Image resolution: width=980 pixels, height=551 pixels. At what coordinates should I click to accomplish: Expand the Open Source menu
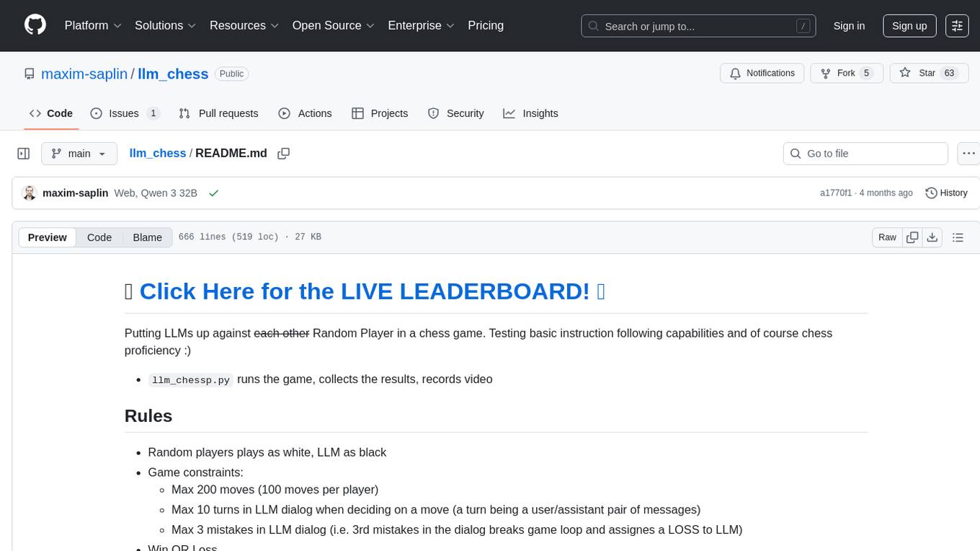click(x=334, y=25)
